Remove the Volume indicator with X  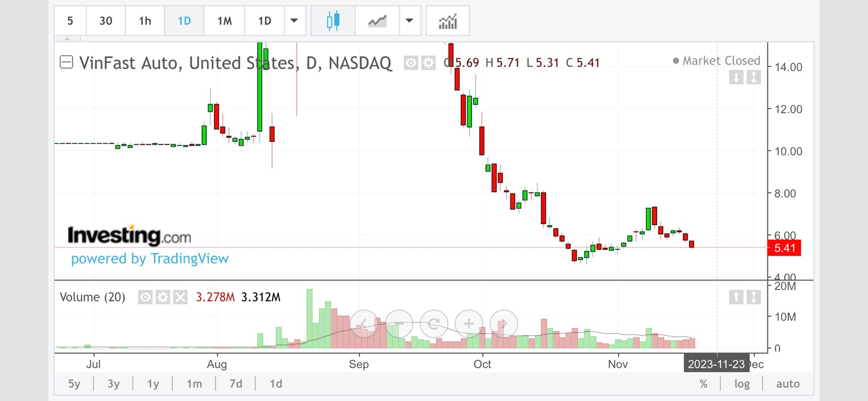[x=180, y=297]
